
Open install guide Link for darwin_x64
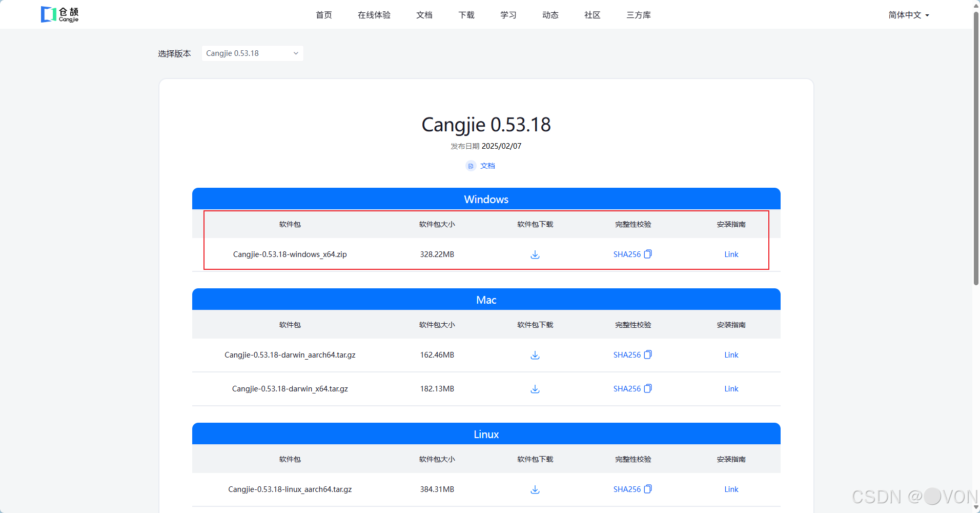(731, 389)
